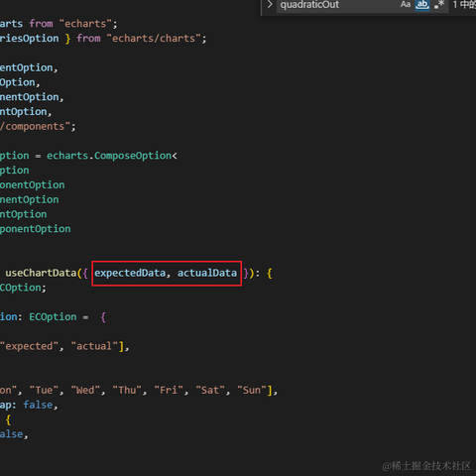Viewport: 476px width, 476px height.
Task: Click the from keyword before "echarts/charts"
Action: 88,39
